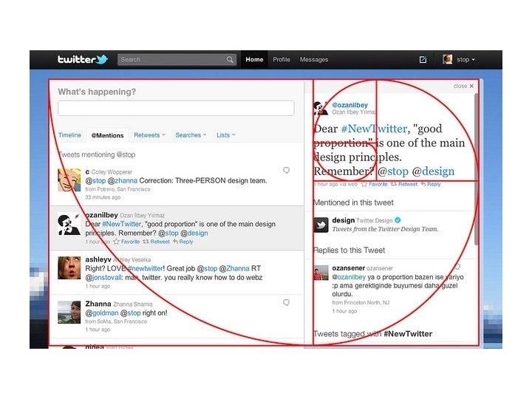The width and height of the screenshot is (532, 399).
Task: Click the star icon in detail pane Favorite
Action: coord(364,184)
